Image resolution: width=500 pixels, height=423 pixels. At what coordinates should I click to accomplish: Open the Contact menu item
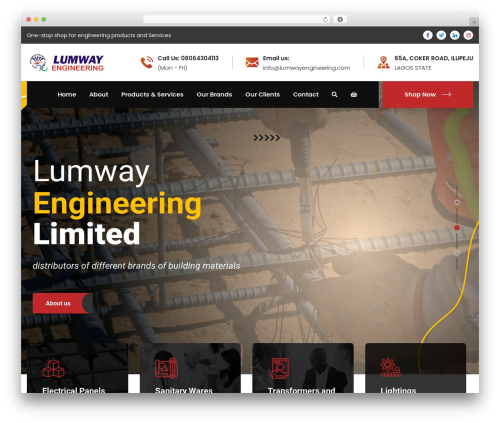[x=306, y=95]
